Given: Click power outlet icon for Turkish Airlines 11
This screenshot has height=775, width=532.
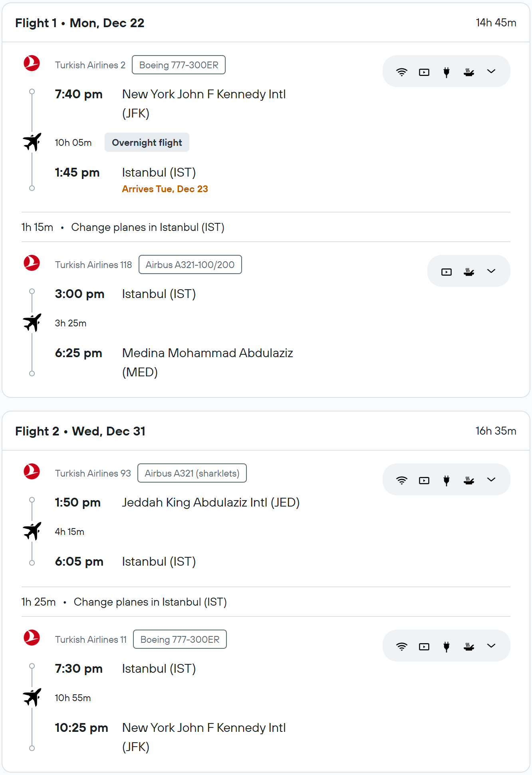Looking at the screenshot, I should 447,646.
